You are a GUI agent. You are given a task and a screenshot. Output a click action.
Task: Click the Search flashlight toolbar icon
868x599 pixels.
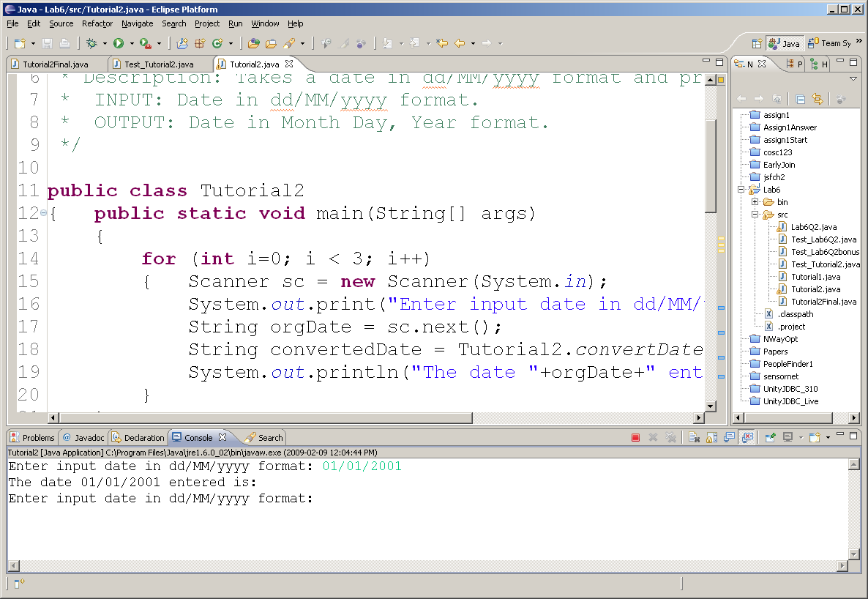(289, 43)
